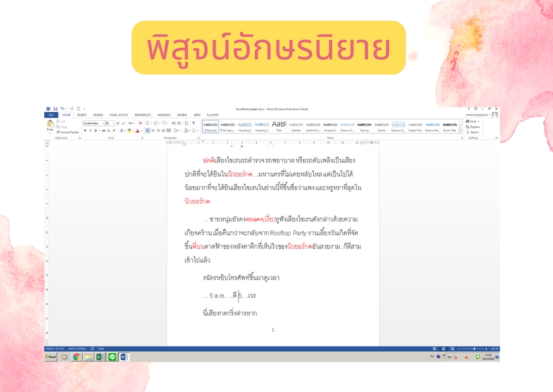Click the Superscript icon

point(114,131)
